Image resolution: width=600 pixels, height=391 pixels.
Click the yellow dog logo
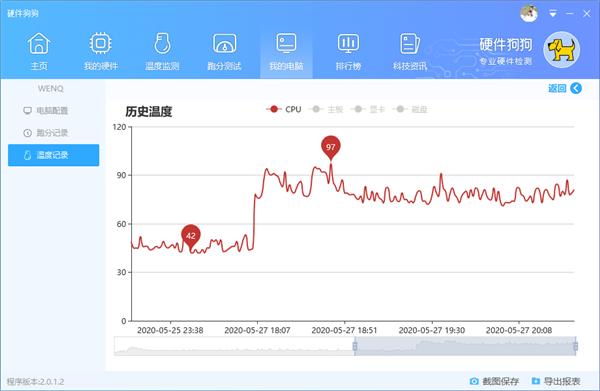click(x=561, y=50)
